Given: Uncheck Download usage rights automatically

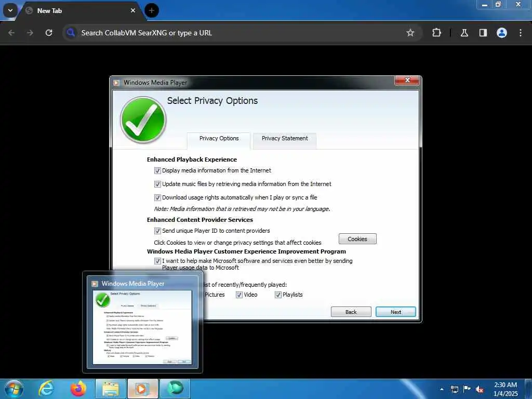Looking at the screenshot, I should pyautogui.click(x=157, y=198).
